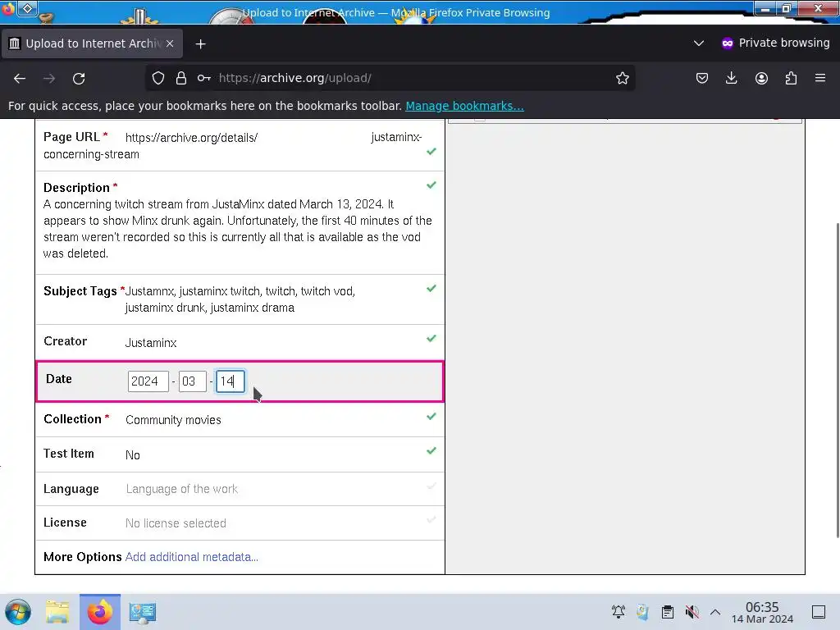Click the day field 14
Screen dimensions: 840x630
pos(230,381)
